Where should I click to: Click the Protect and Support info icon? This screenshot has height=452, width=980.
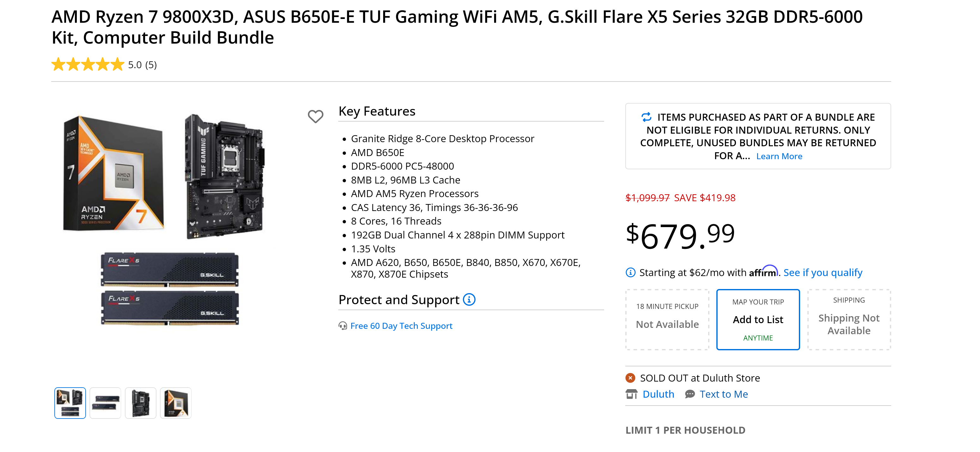[469, 299]
